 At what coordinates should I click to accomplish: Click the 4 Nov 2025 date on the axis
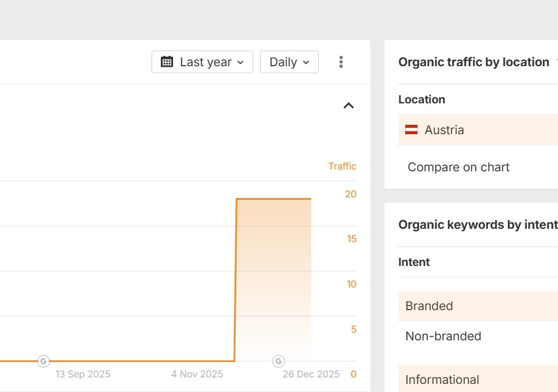coord(197,374)
